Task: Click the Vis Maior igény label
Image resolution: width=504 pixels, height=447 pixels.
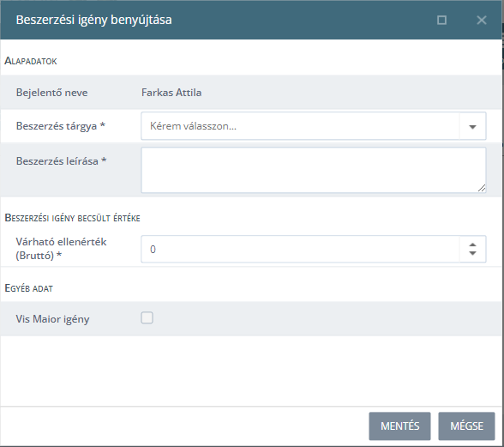Action: pos(53,319)
